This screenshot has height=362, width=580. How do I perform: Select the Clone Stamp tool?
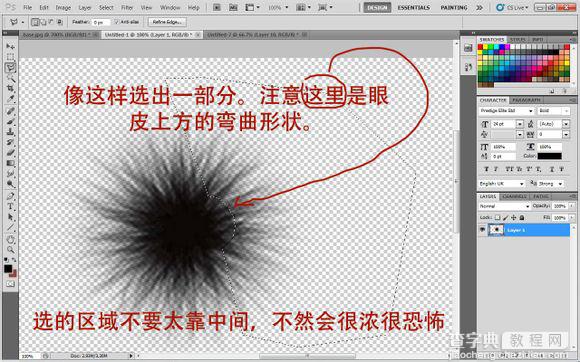[x=10, y=132]
